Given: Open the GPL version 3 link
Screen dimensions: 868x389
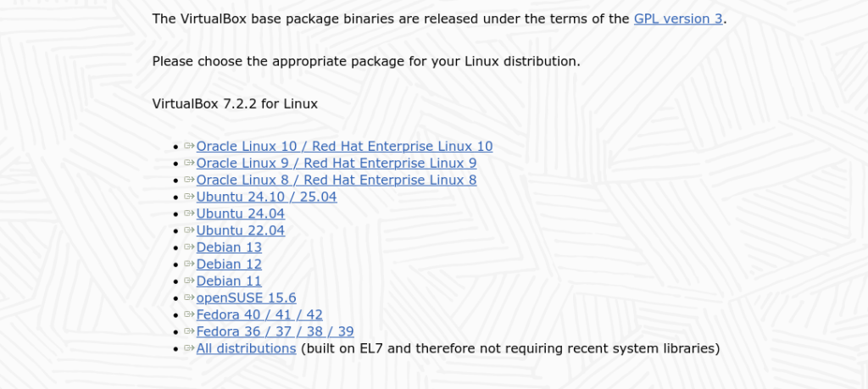Looking at the screenshot, I should 678,19.
